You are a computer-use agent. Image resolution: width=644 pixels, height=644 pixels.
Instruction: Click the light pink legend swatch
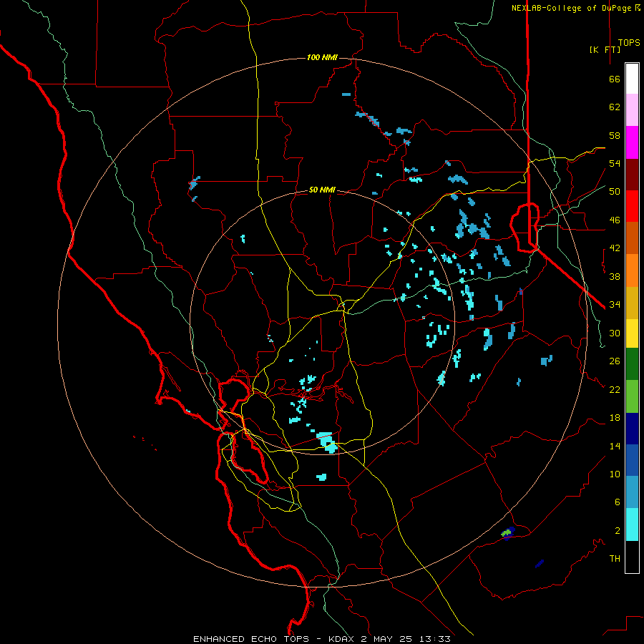632,110
